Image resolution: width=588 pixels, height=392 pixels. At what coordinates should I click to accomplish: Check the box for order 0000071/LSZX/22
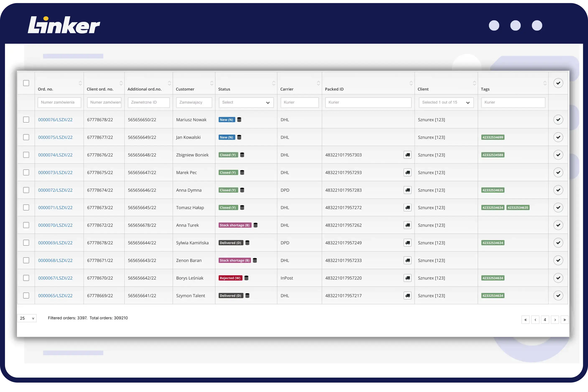(26, 208)
